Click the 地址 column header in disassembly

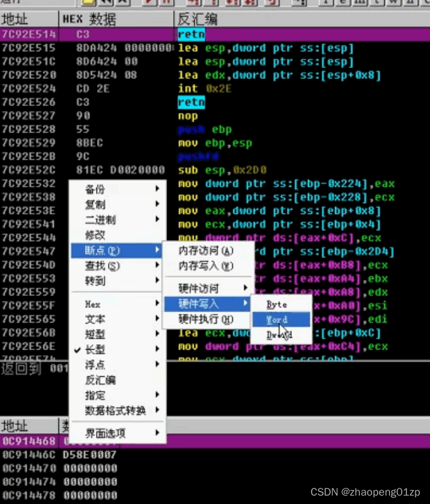(x=30, y=19)
